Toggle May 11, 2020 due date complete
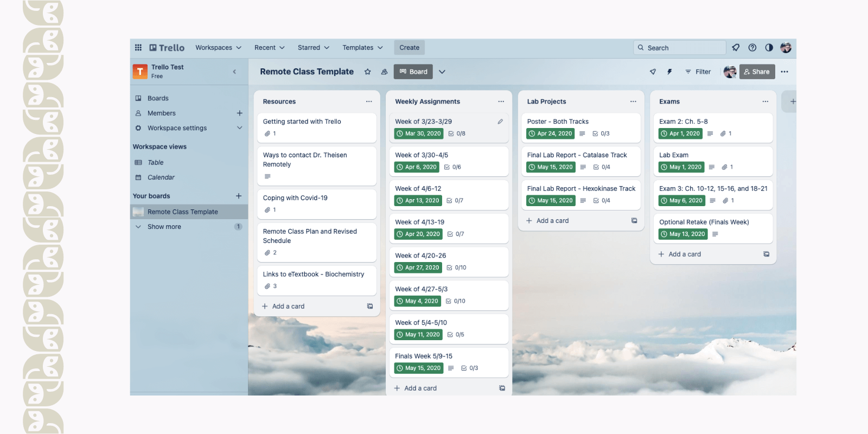This screenshot has height=434, width=868. coord(418,335)
